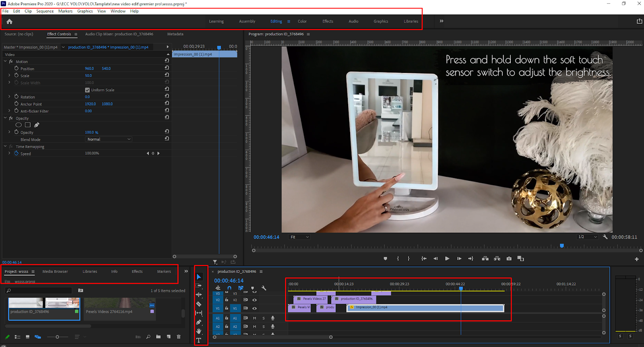Image resolution: width=644 pixels, height=347 pixels.
Task: Toggle timeline Snap magnet icon
Action: tap(229, 288)
